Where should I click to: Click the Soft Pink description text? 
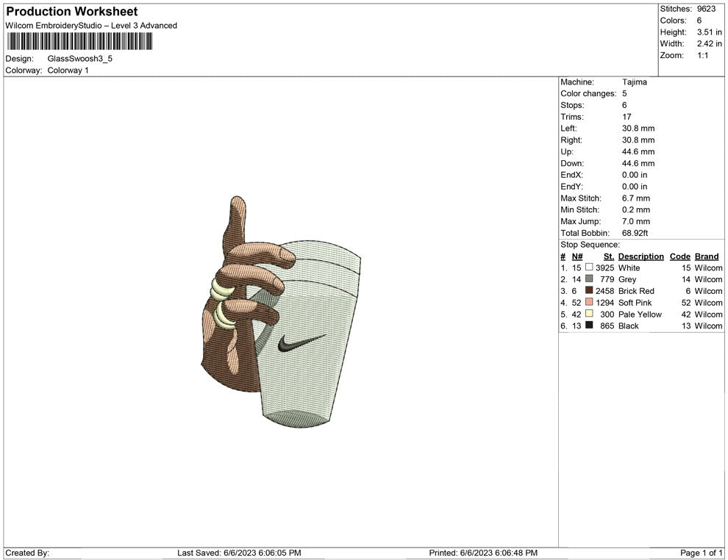(635, 303)
